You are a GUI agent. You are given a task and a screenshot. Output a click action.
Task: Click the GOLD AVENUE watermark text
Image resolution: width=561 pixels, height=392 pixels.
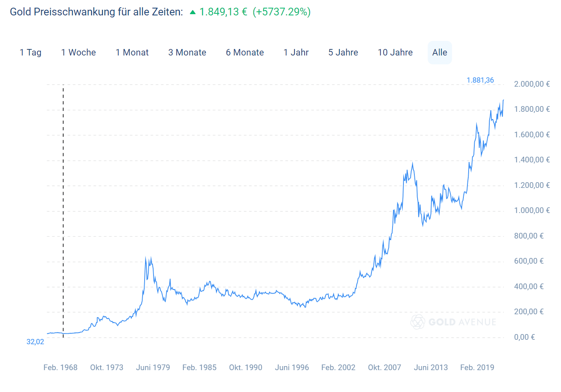[x=462, y=322]
